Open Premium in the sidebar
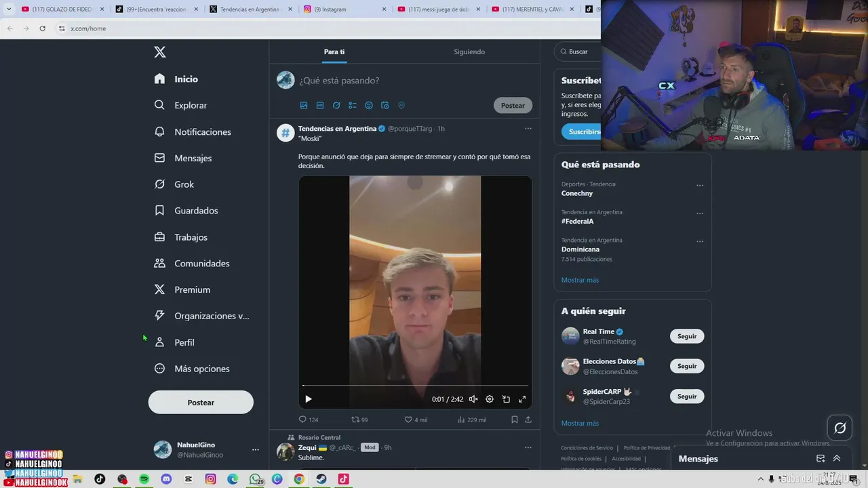This screenshot has width=868, height=488. coord(182,289)
